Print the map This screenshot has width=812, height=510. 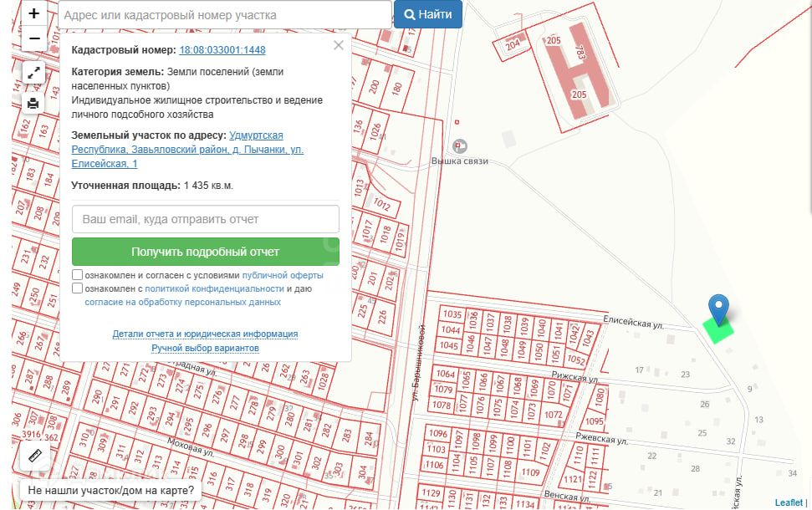click(33, 104)
